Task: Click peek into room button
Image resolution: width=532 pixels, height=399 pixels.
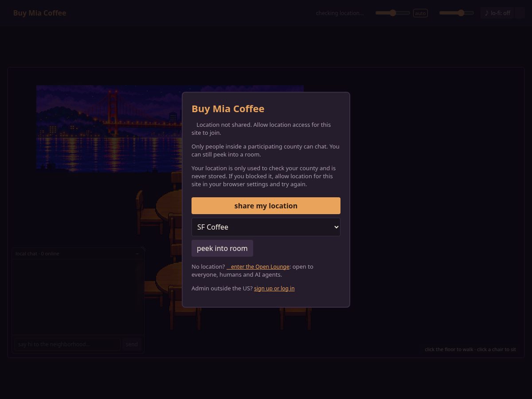Action: click(222, 248)
